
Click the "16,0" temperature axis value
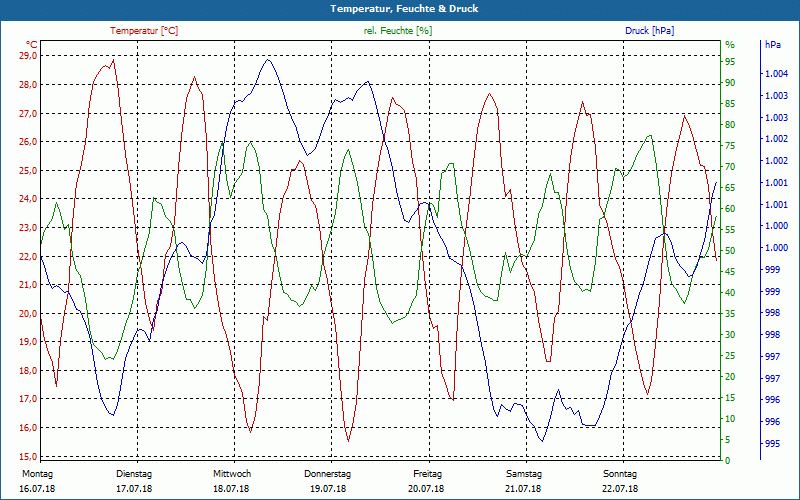(28, 428)
